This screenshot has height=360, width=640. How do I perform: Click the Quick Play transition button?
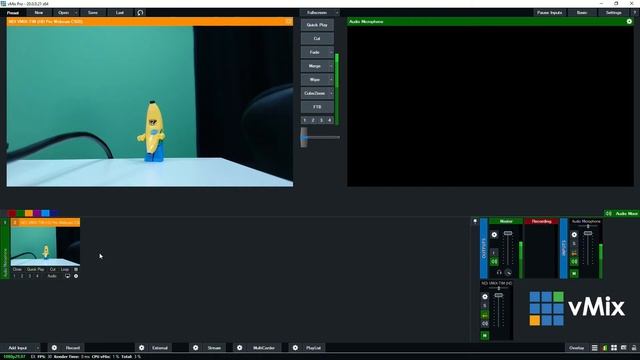tap(317, 25)
